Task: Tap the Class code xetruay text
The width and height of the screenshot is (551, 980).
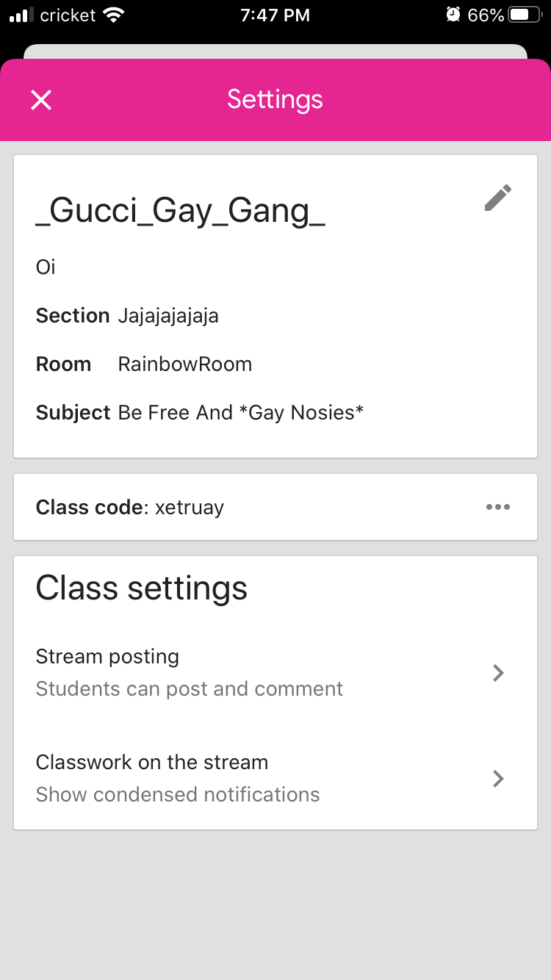Action: pyautogui.click(x=130, y=507)
